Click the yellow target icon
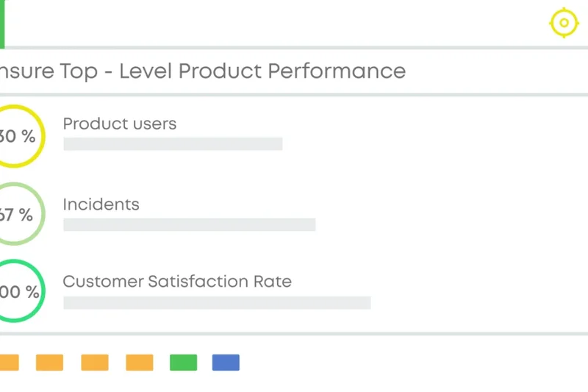Image resolution: width=588 pixels, height=392 pixels. coord(564,23)
